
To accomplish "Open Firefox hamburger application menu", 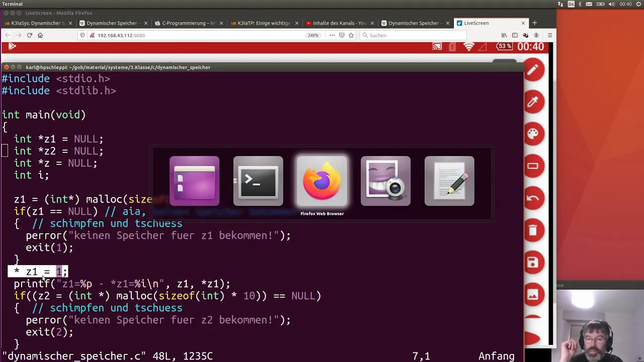I will tap(549, 35).
